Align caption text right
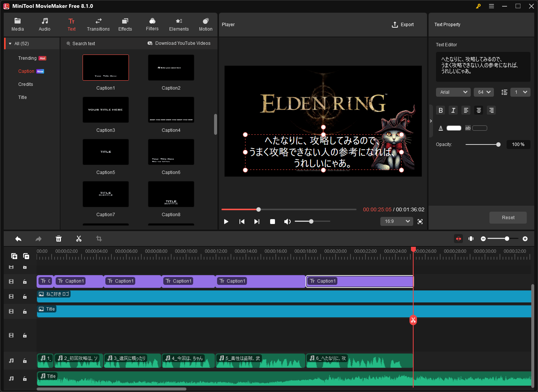This screenshot has height=392, width=538. pos(492,111)
